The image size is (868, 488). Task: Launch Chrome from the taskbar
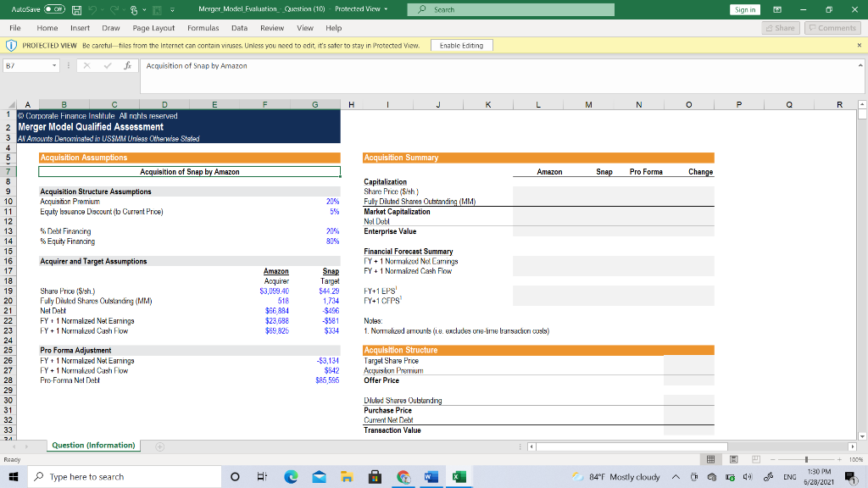(x=403, y=477)
